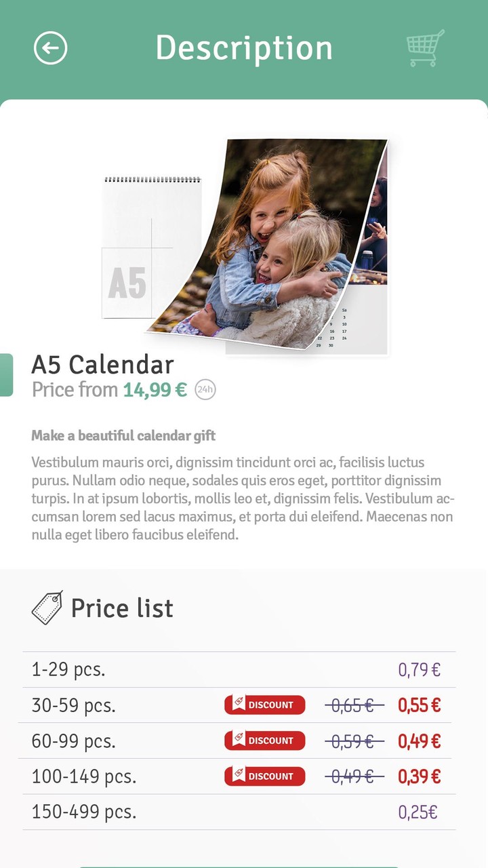
Task: Tap the Description header title
Action: click(244, 48)
